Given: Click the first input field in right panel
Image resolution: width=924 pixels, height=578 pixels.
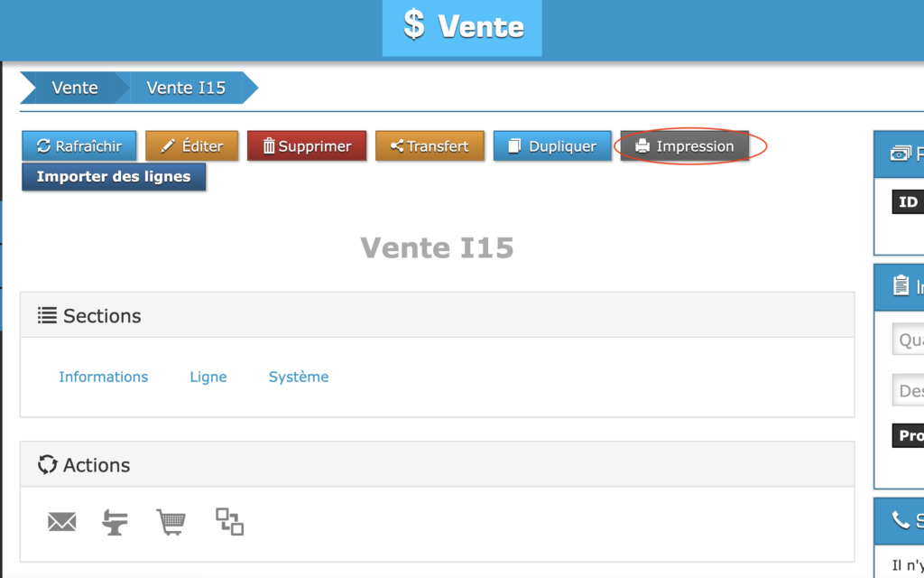Looking at the screenshot, I should pyautogui.click(x=908, y=340).
